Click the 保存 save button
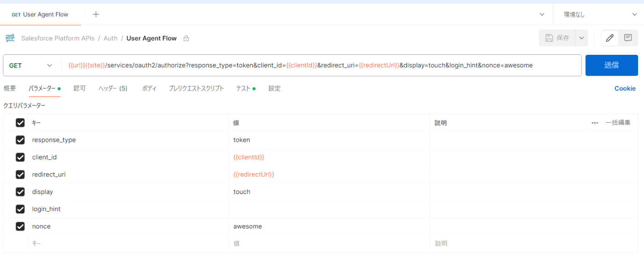Screen dimensions: 644x258 click(557, 38)
